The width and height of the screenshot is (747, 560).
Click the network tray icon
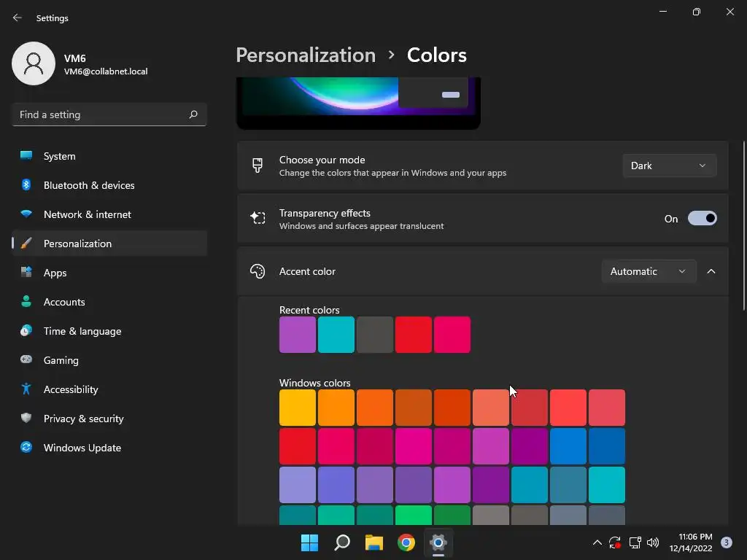[x=635, y=542]
